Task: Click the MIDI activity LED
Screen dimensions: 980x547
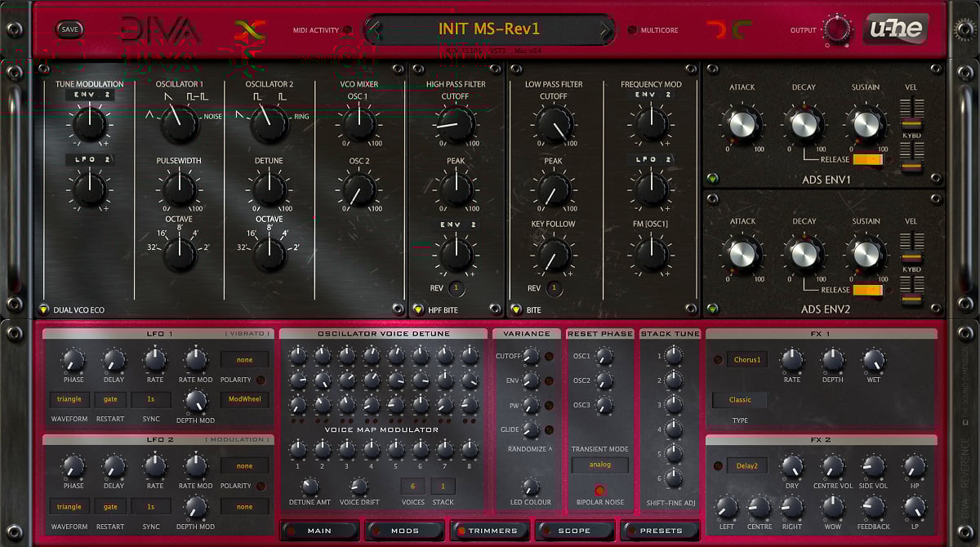Action: click(347, 30)
